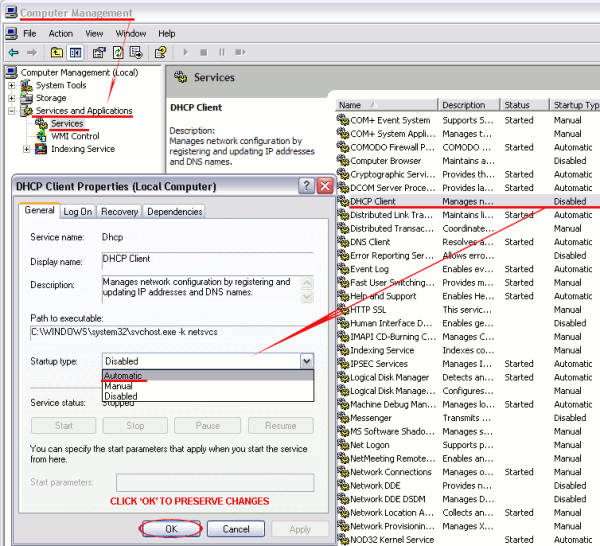Expand the Indexing Service tree node
This screenshot has height=546, width=600.
click(x=26, y=149)
